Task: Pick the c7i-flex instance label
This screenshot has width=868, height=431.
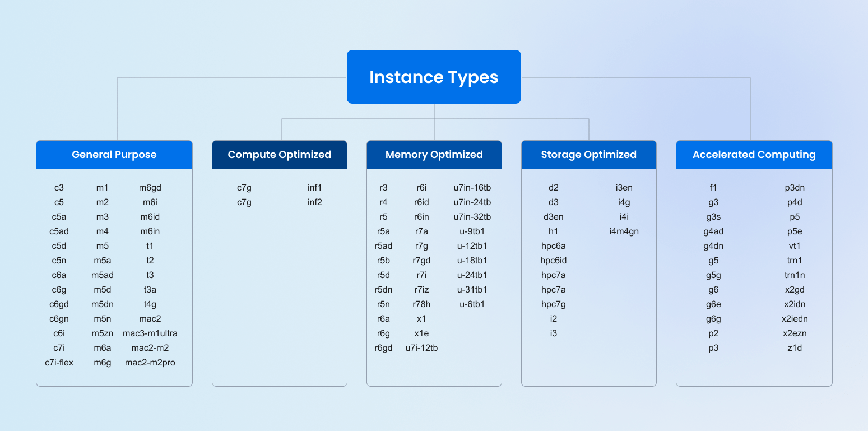Action: click(59, 363)
